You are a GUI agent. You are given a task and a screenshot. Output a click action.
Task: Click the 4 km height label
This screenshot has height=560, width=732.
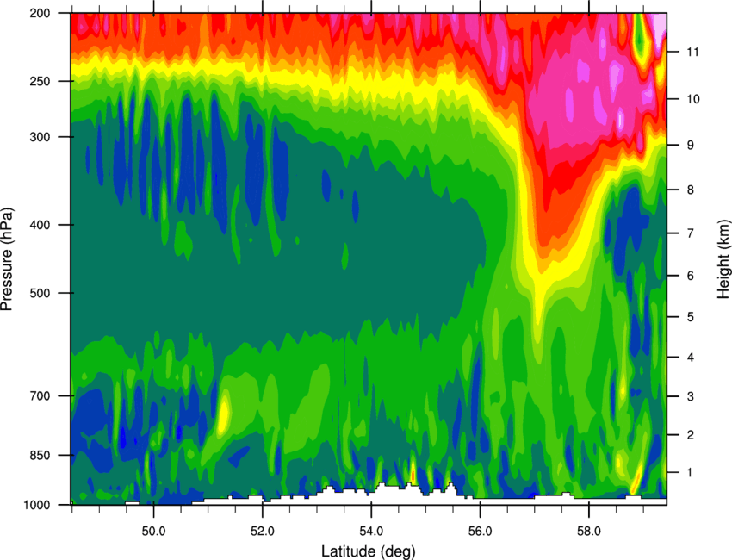(691, 358)
